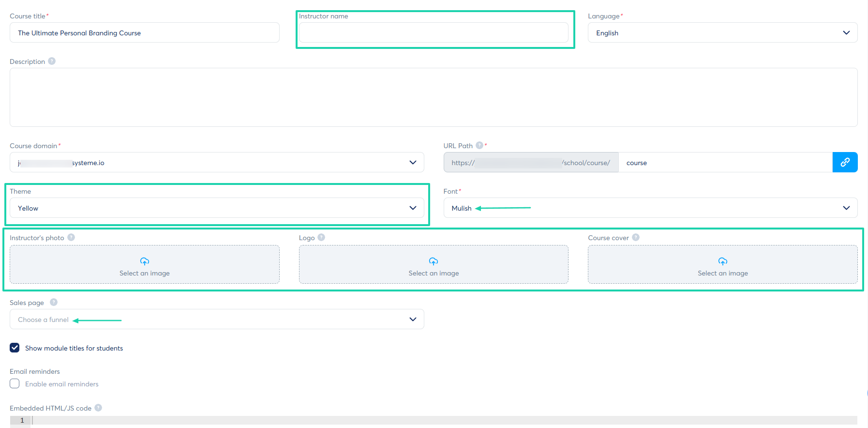Click the Instructor name input field
Viewport: 868px width, 428px height.
pos(434,32)
